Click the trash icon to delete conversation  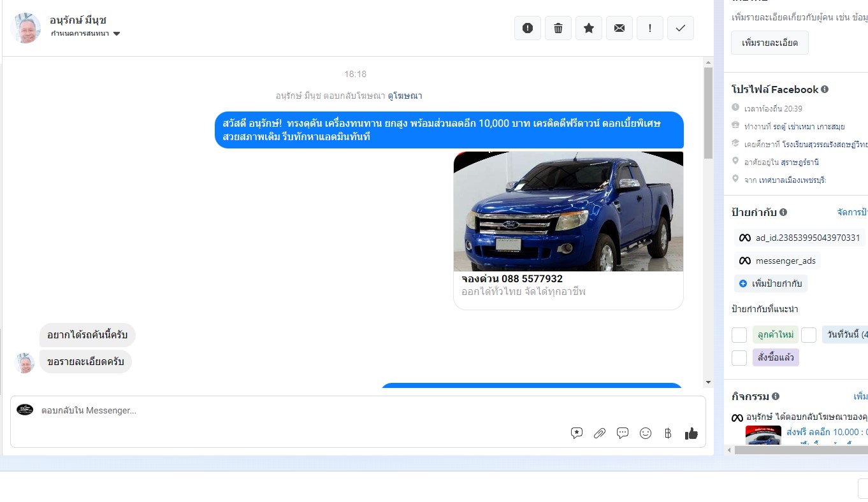[x=558, y=28]
